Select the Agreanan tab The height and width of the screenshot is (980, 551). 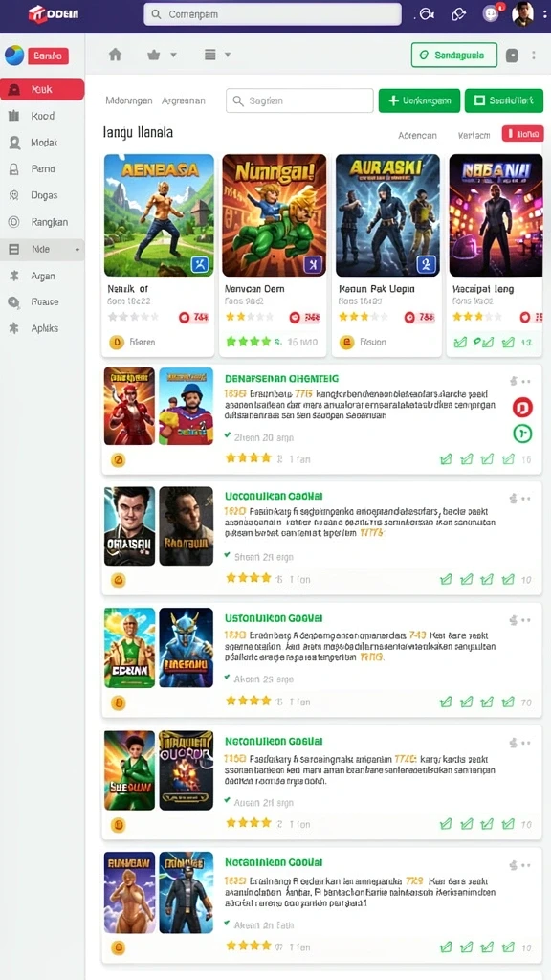(183, 100)
